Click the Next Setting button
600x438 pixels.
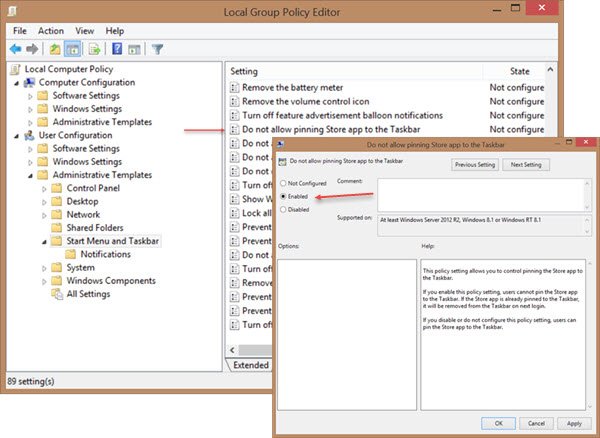[527, 164]
